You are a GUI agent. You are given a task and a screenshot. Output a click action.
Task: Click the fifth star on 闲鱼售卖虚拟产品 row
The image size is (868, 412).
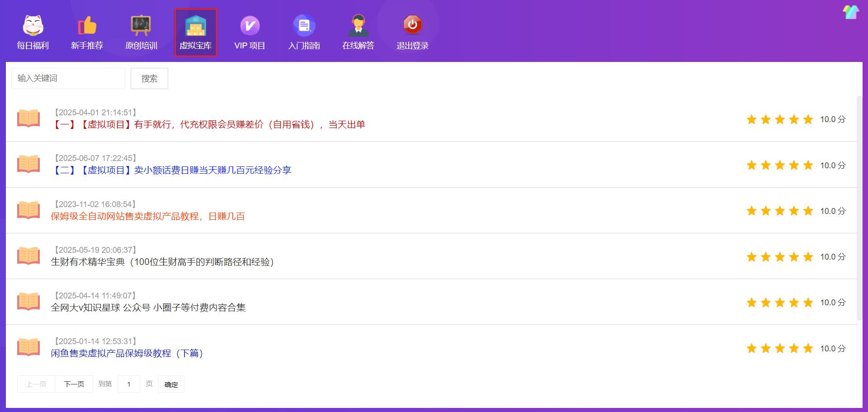(808, 348)
